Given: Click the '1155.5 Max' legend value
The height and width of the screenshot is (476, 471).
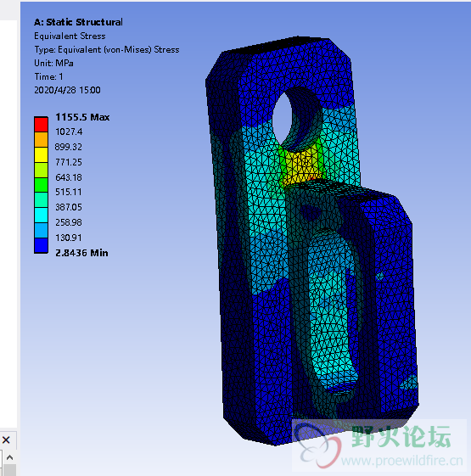Looking at the screenshot, I should 82,117.
